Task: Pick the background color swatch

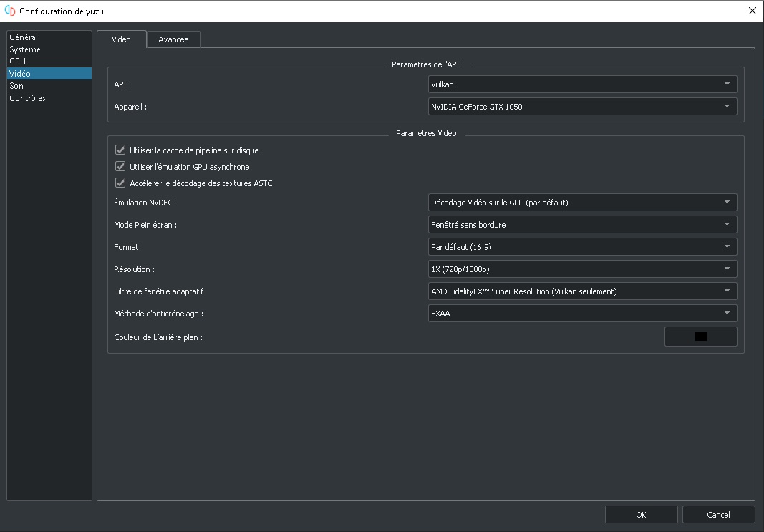Action: tap(700, 337)
